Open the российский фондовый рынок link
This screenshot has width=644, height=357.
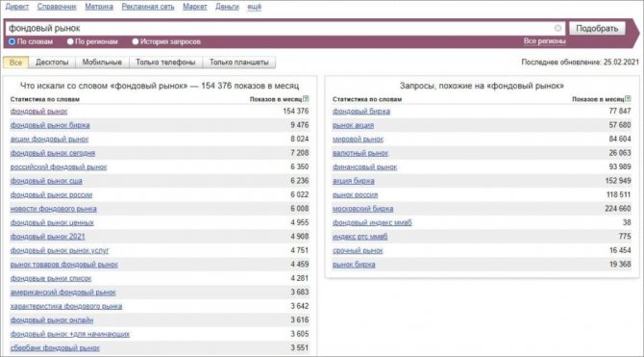[59, 167]
